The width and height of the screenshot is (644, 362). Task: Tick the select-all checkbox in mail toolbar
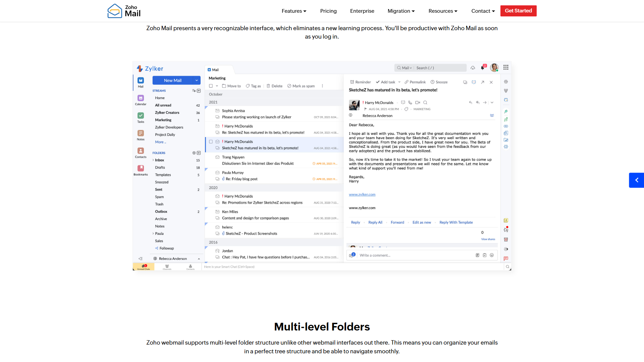point(211,86)
